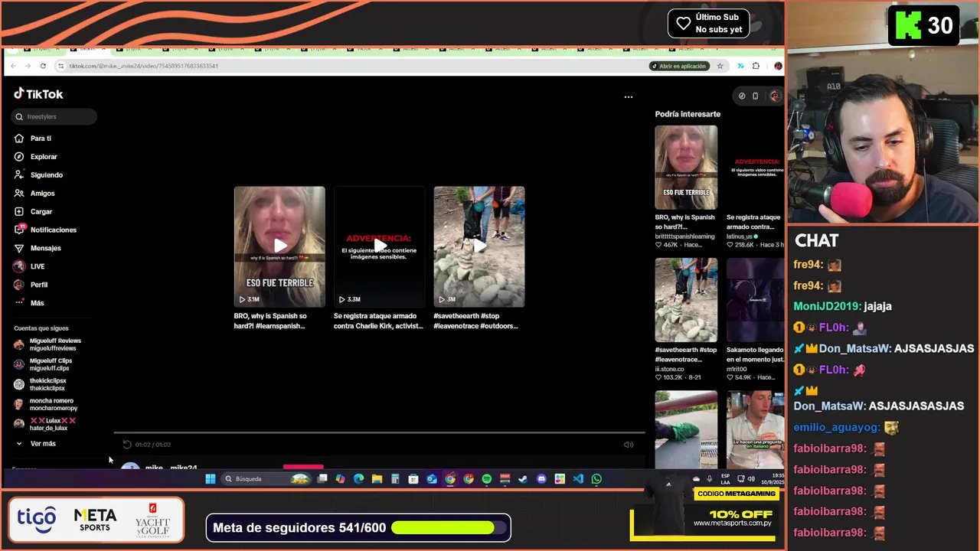Open Discord from the taskbar
This screenshot has width=980, height=551.
click(541, 479)
